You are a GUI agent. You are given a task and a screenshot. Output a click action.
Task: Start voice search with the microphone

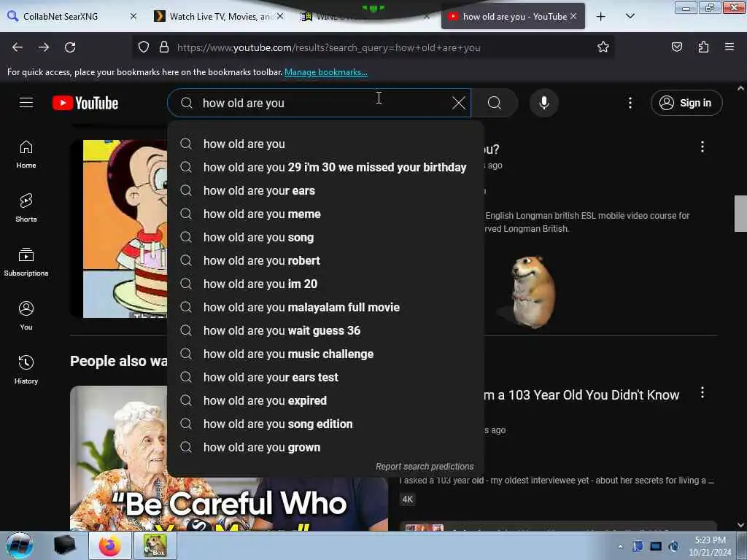[x=544, y=103]
